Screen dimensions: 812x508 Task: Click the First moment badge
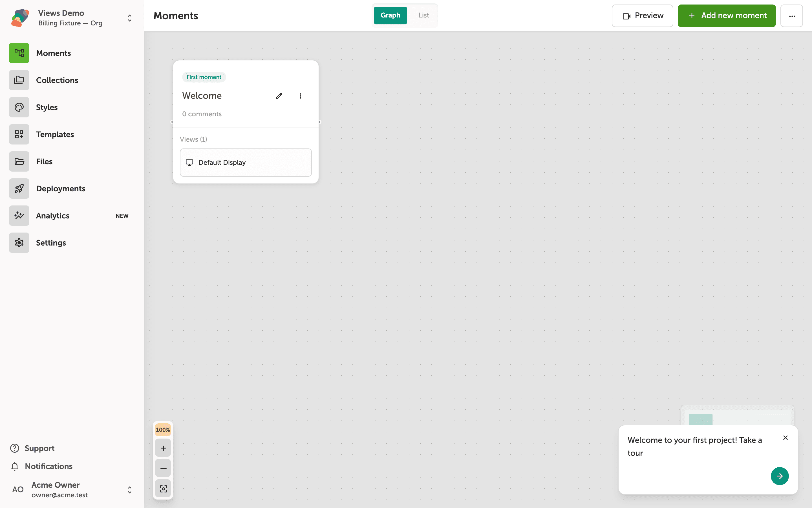[x=204, y=77]
